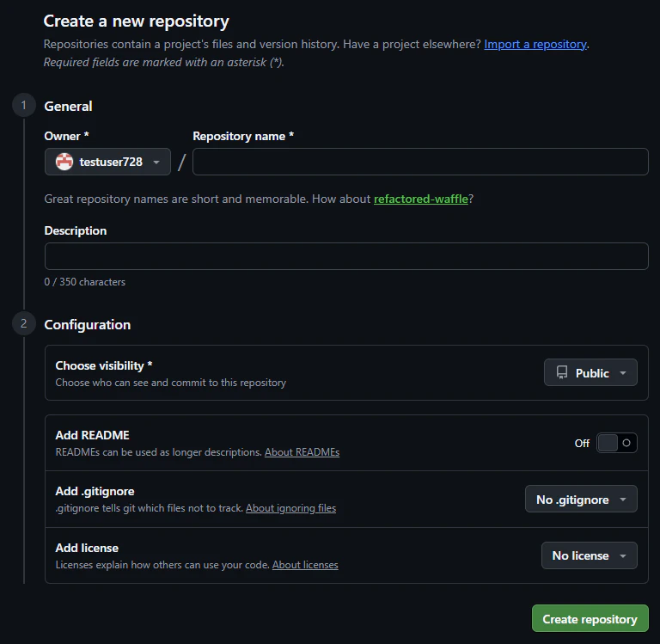660x644 pixels.
Task: Open the Owner testuser728 dropdown
Action: pyautogui.click(x=107, y=162)
